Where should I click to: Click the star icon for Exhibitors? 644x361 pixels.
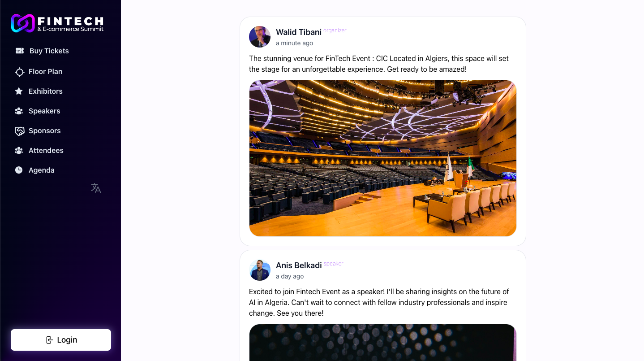click(x=19, y=91)
